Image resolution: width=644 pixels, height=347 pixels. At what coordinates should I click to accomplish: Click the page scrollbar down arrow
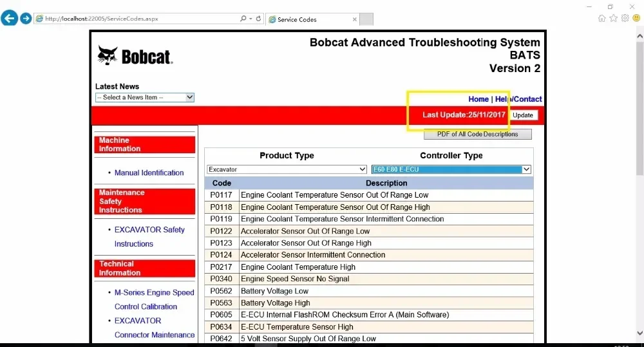(639, 333)
